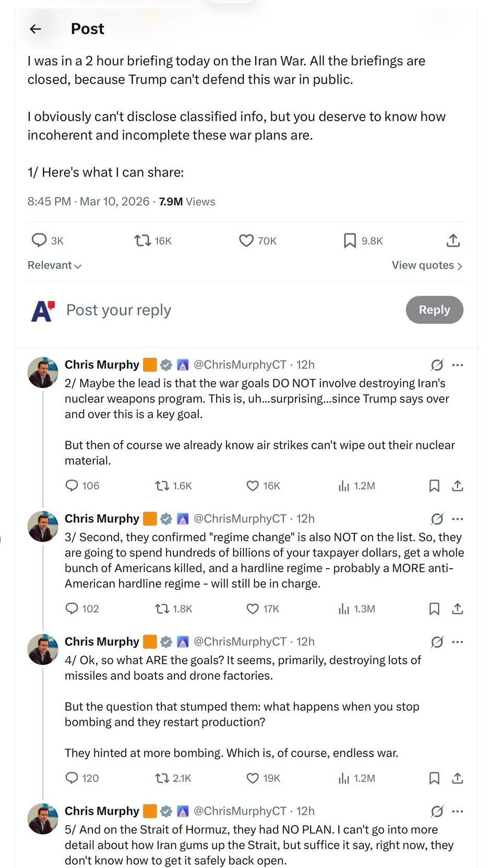Viewport: 501px width, 868px height.
Task: Like the 2/ reply with 16K likes
Action: coord(253,486)
